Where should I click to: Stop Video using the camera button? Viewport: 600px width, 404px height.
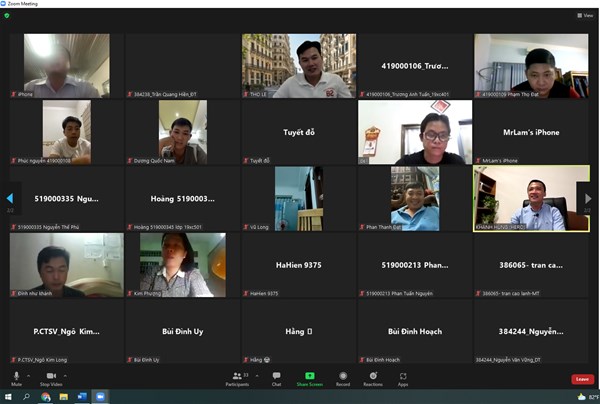[x=50, y=377]
